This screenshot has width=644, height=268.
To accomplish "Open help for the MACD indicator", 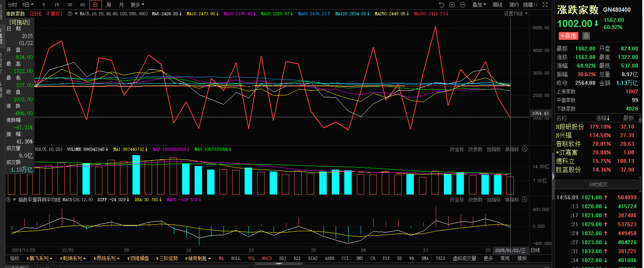I will tap(8, 200).
